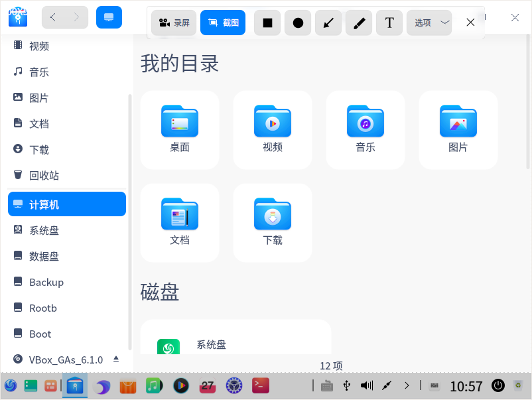
Task: Select the pencil drawing tool
Action: tap(359, 23)
